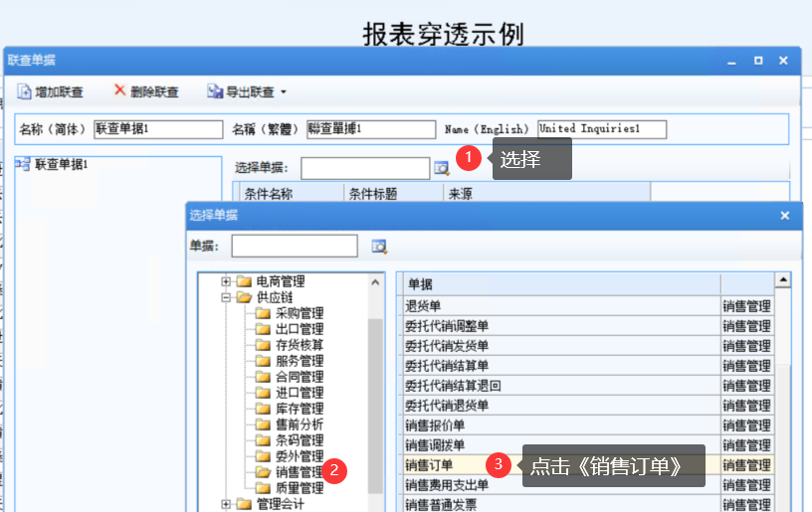Click the 导出联查 toolbar button

coord(241,92)
